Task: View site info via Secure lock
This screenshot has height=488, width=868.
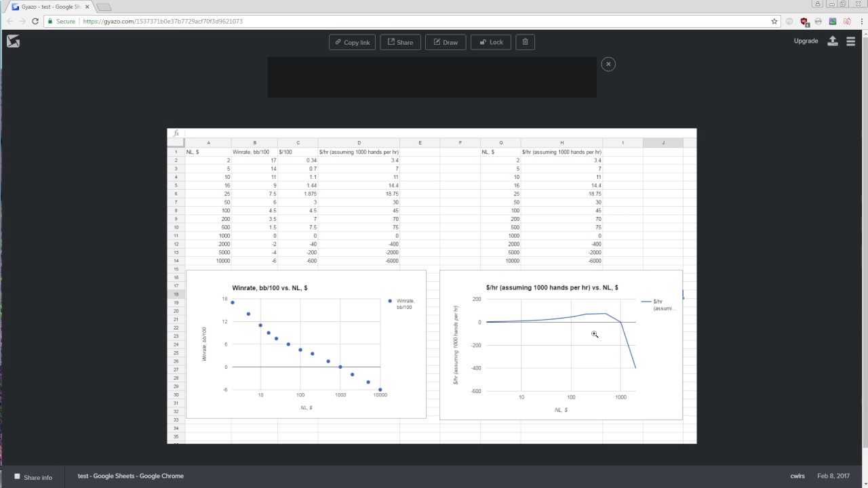Action: 61,21
